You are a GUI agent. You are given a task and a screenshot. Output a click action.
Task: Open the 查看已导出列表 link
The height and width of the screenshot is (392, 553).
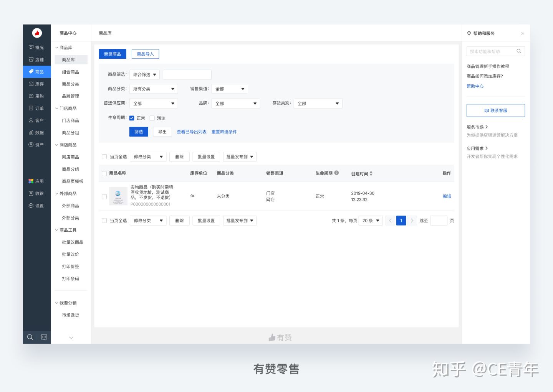click(x=191, y=132)
